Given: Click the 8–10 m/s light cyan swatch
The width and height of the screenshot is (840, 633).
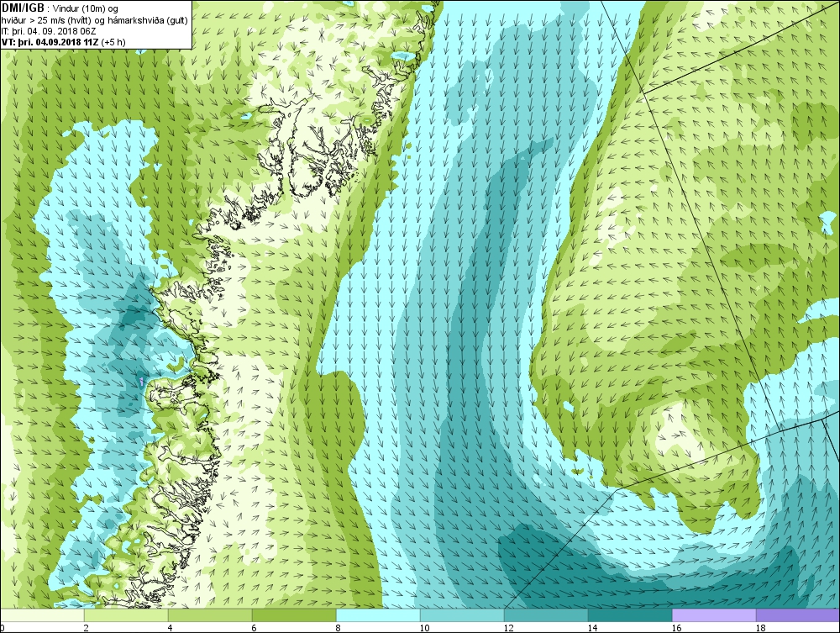Looking at the screenshot, I should 378,615.
